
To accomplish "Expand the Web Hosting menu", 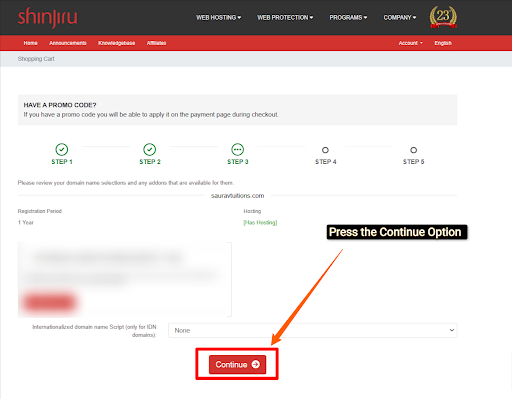I will [x=218, y=17].
